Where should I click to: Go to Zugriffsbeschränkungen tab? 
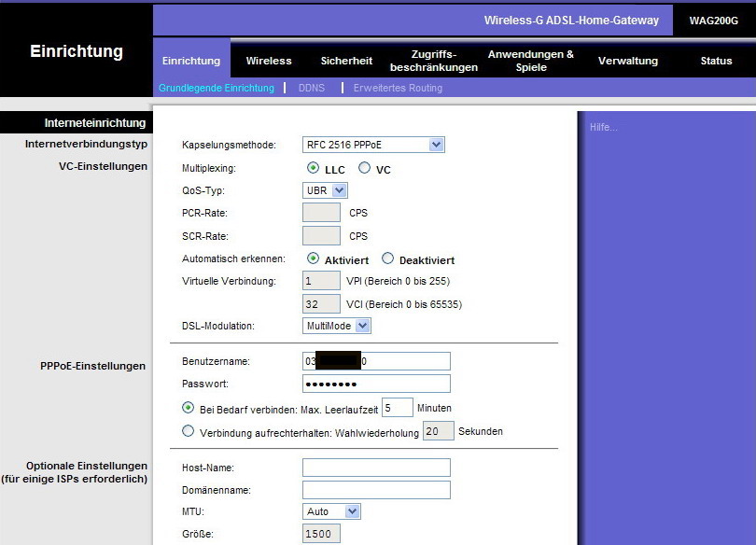click(x=433, y=61)
